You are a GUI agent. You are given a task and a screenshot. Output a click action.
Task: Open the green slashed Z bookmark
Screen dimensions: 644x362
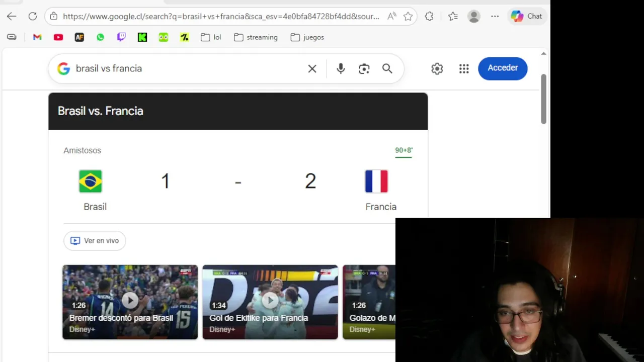click(185, 37)
